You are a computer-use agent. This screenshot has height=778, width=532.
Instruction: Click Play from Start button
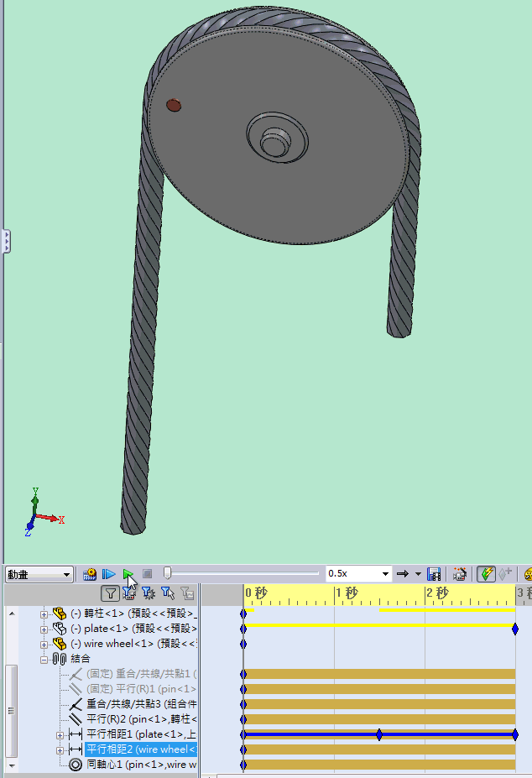pyautogui.click(x=109, y=574)
